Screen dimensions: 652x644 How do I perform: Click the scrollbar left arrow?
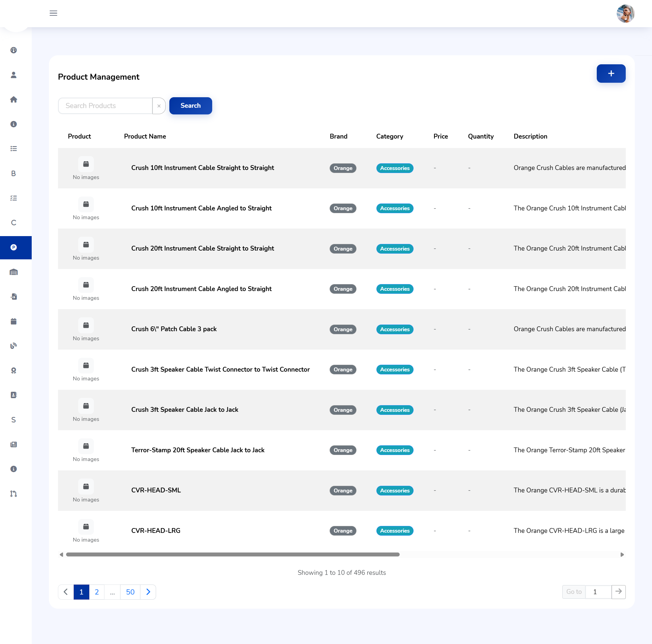pyautogui.click(x=61, y=555)
